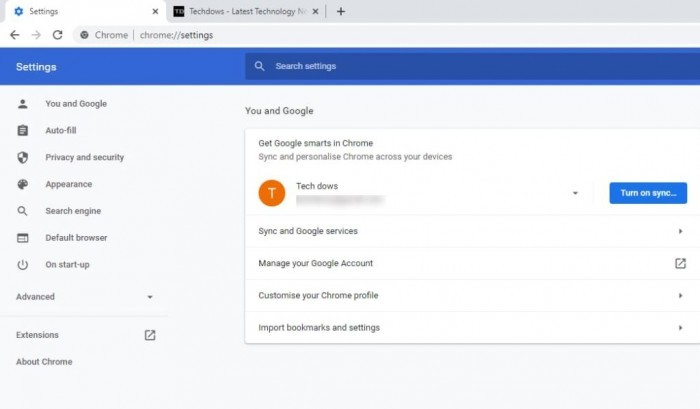The height and width of the screenshot is (409, 700).
Task: Open a new tab with plus icon
Action: click(x=341, y=12)
